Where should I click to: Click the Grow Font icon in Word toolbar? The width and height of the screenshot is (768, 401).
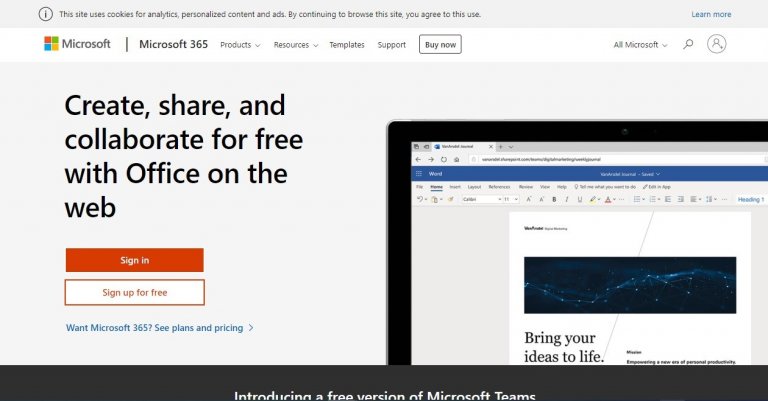click(x=528, y=199)
